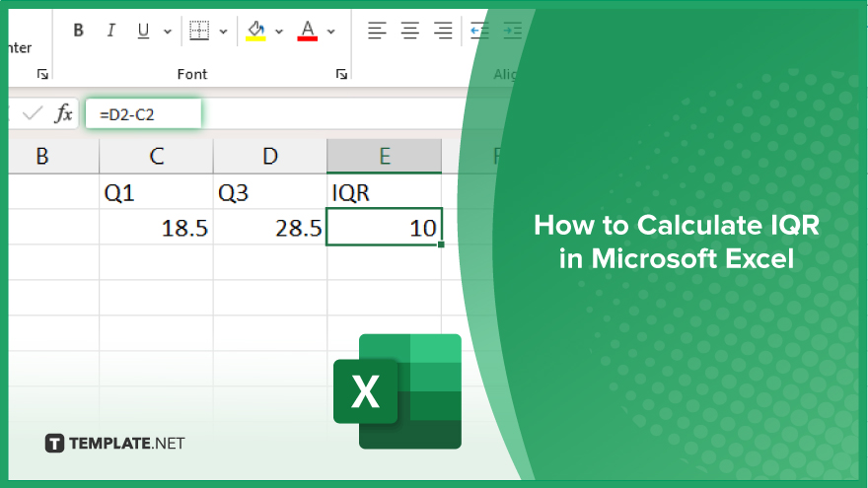Image resolution: width=868 pixels, height=488 pixels.
Task: Open font color dropdown arrow
Action: click(331, 32)
